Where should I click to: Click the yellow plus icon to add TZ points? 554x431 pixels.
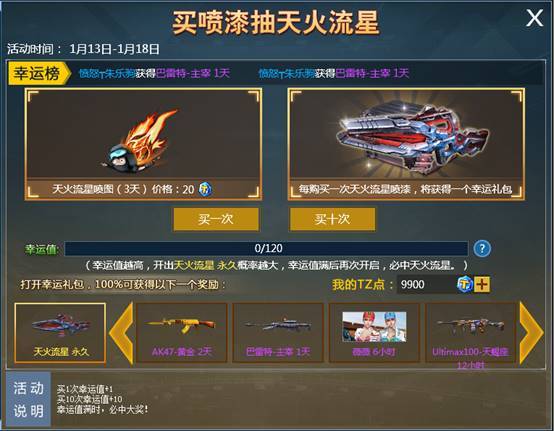pos(482,284)
